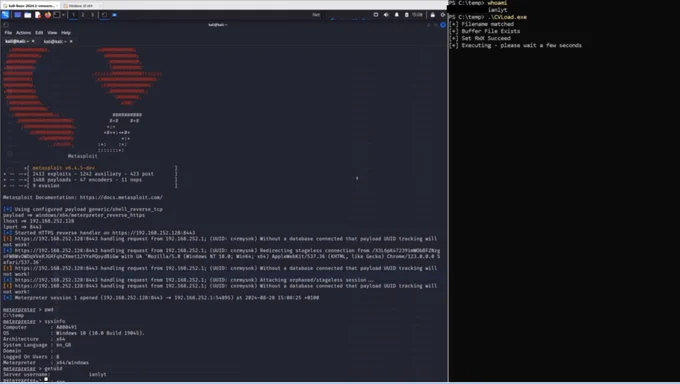
Task: Close the first kali@kali terminal tab
Action: tap(33, 41)
